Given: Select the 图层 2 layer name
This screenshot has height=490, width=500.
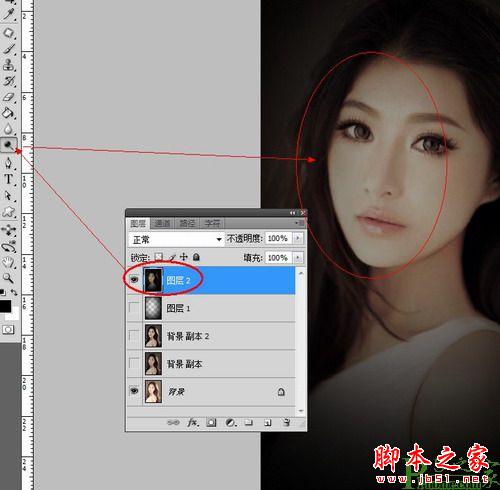Looking at the screenshot, I should click(178, 280).
